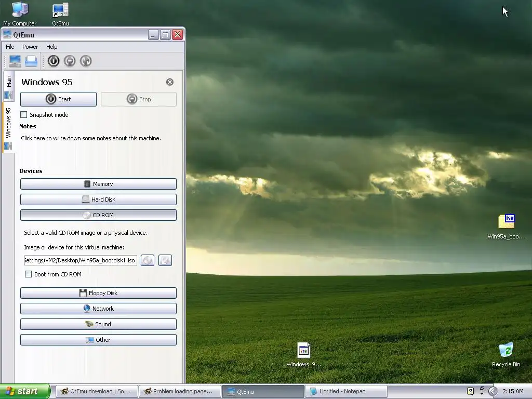
Task: Expand the Hard Disk section
Action: click(x=98, y=199)
